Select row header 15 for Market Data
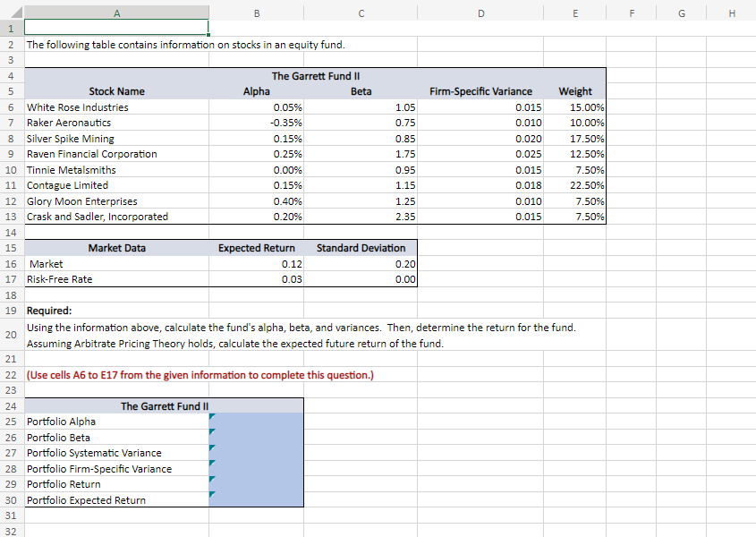The image size is (756, 537). coord(10,248)
